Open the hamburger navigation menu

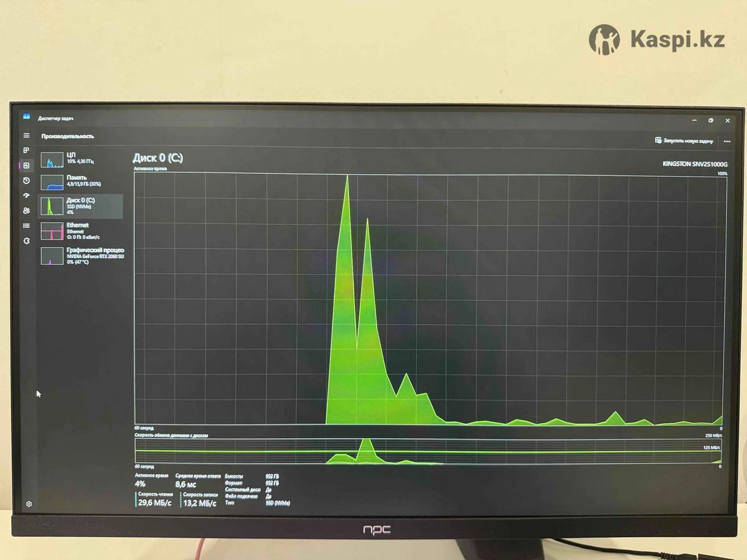tap(26, 135)
